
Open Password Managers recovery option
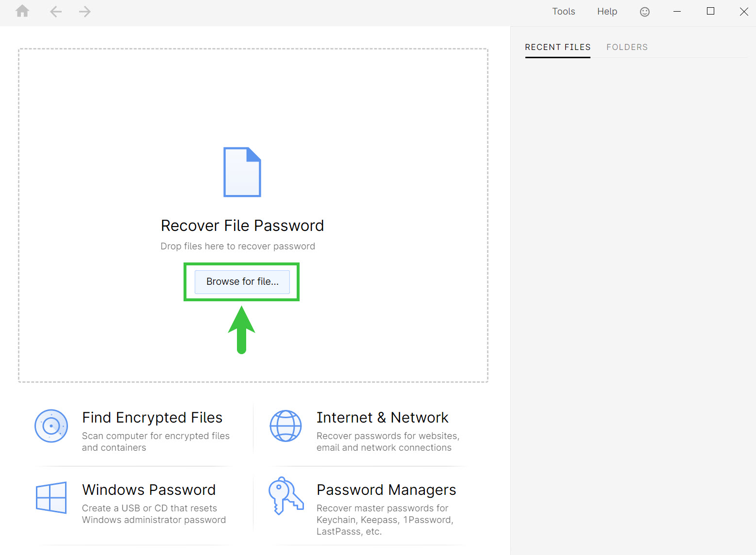pos(386,490)
